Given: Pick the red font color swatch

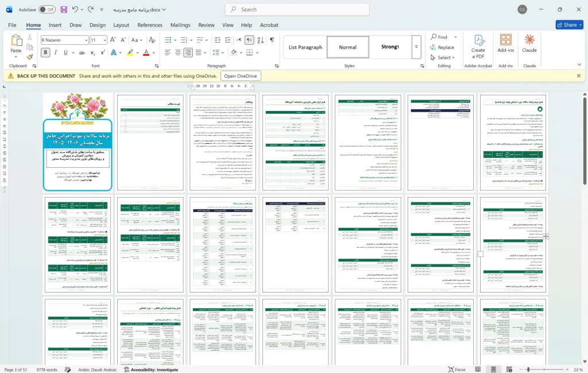Looking at the screenshot, I should click(x=146, y=52).
